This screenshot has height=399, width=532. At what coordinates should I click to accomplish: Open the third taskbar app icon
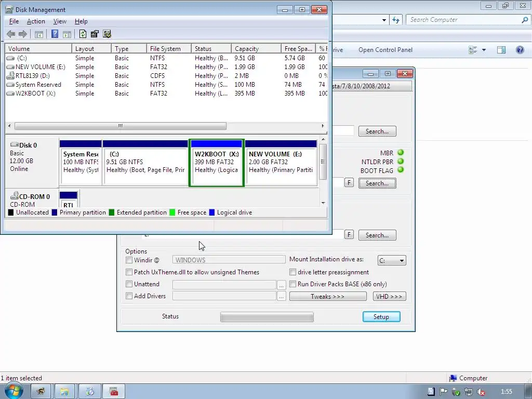point(89,392)
